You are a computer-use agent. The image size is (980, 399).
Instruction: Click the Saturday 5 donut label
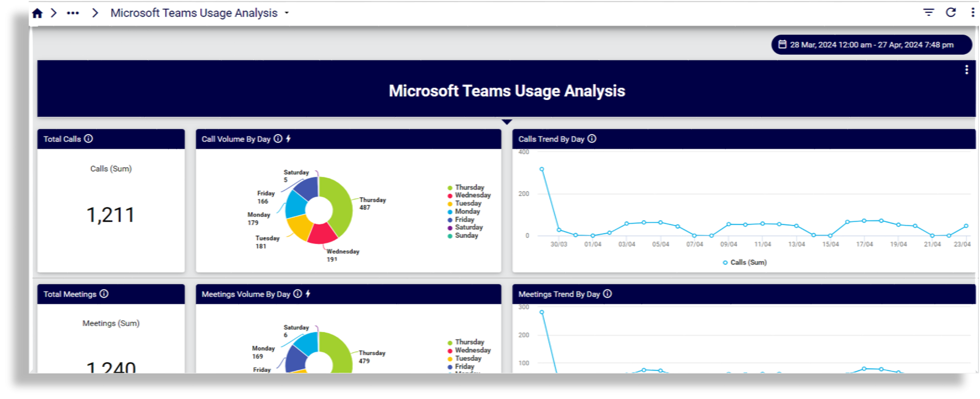pos(296,176)
